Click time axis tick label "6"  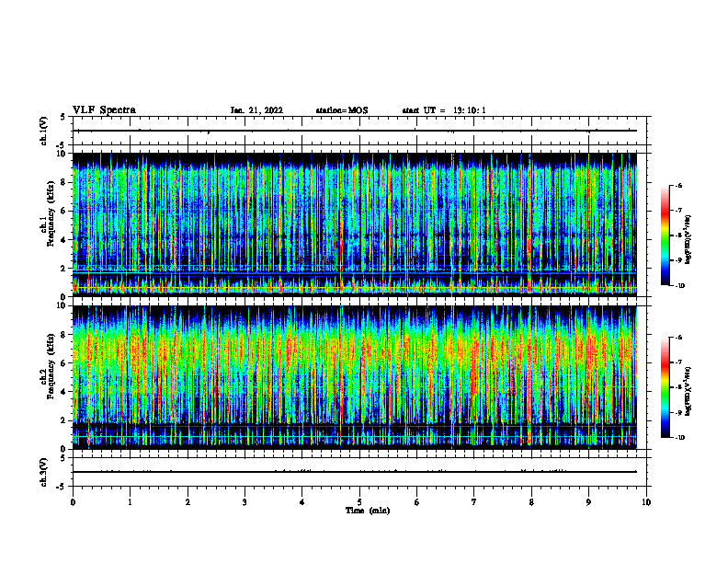417,502
